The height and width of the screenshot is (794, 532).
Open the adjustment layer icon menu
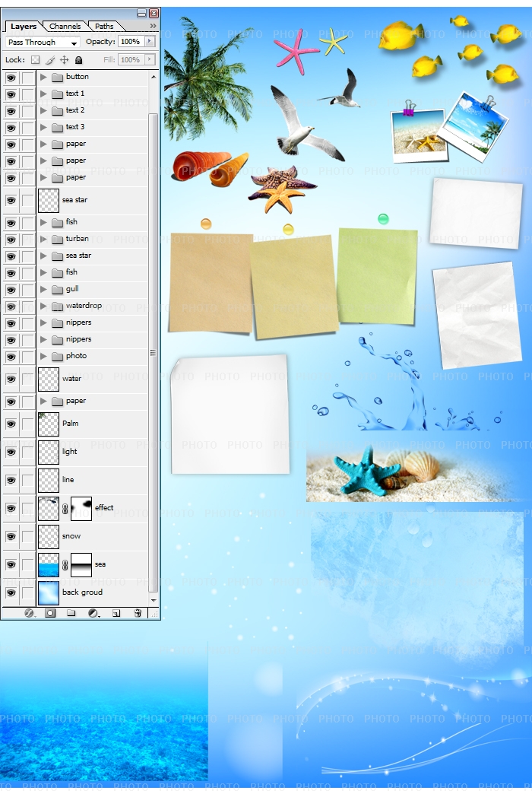pyautogui.click(x=93, y=613)
